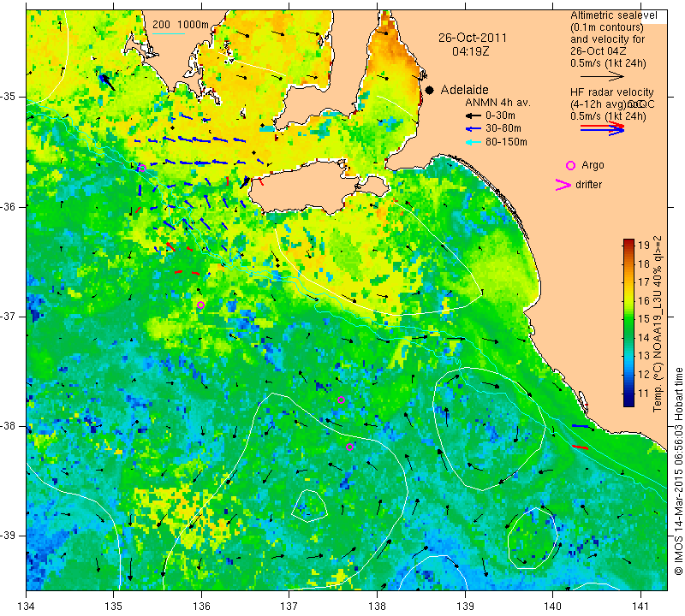Click the Argo float marker near 137.7E, 38.2S
The height and width of the screenshot is (616, 685).
(x=349, y=447)
